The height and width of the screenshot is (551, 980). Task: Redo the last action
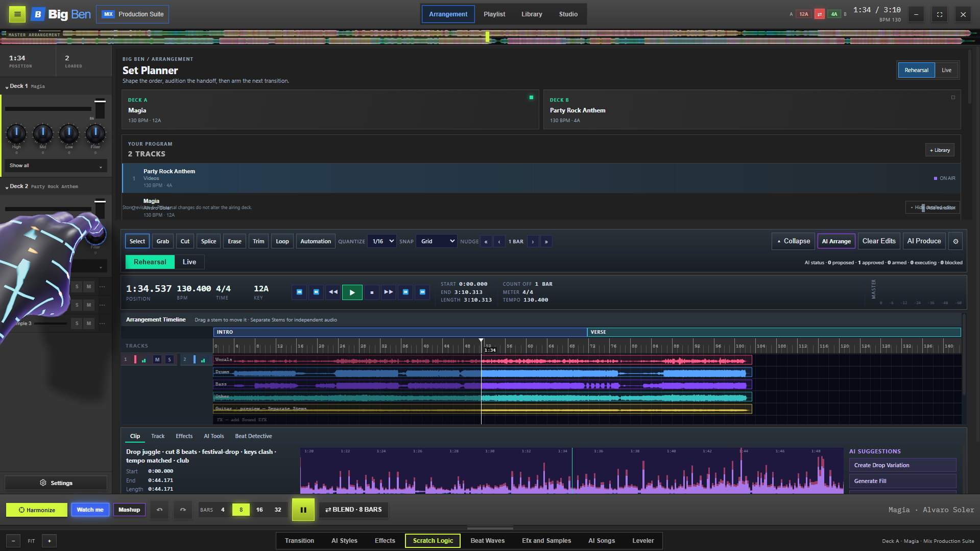click(x=183, y=510)
